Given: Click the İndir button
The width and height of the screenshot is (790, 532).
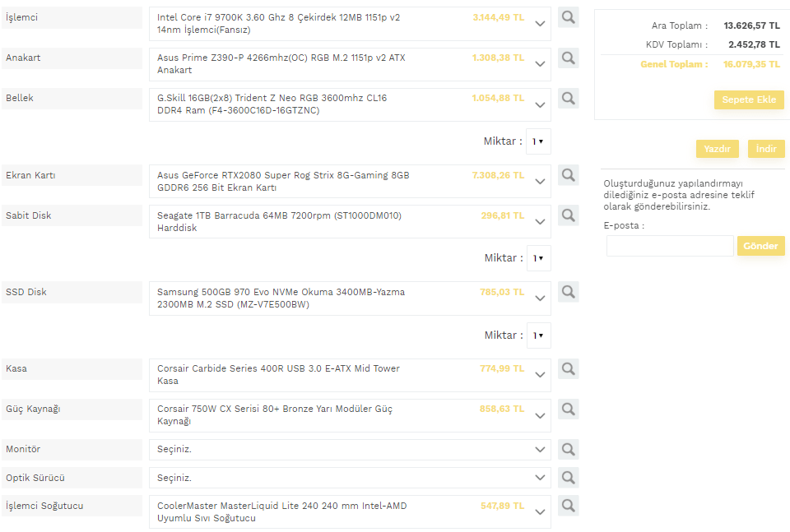Looking at the screenshot, I should [x=766, y=149].
